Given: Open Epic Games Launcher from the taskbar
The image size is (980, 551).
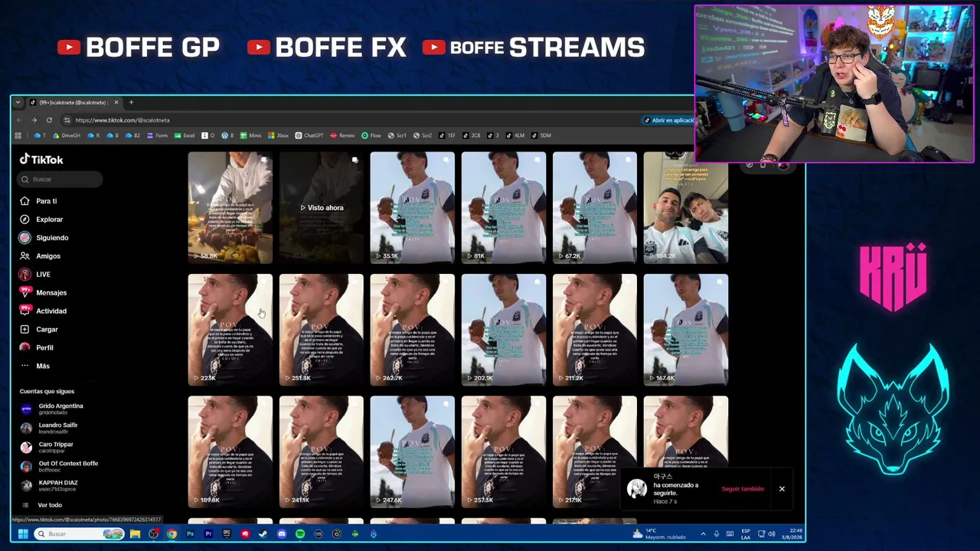Looking at the screenshot, I should [227, 534].
